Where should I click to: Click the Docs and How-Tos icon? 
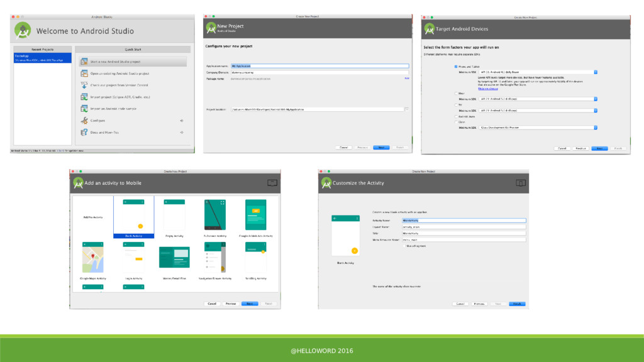tap(84, 132)
